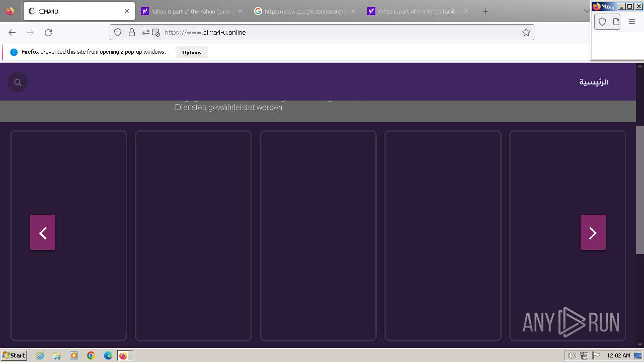Image resolution: width=644 pixels, height=362 pixels.
Task: Open the second carousel card
Action: tap(193, 236)
